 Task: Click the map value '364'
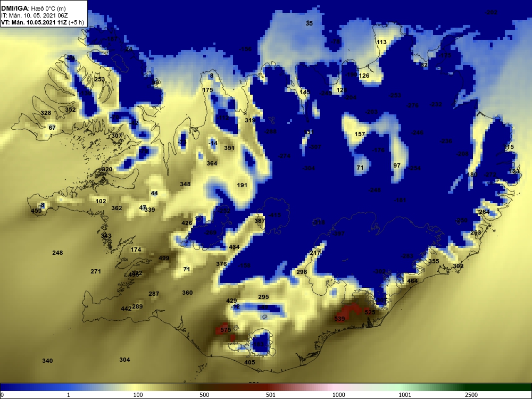coord(212,163)
